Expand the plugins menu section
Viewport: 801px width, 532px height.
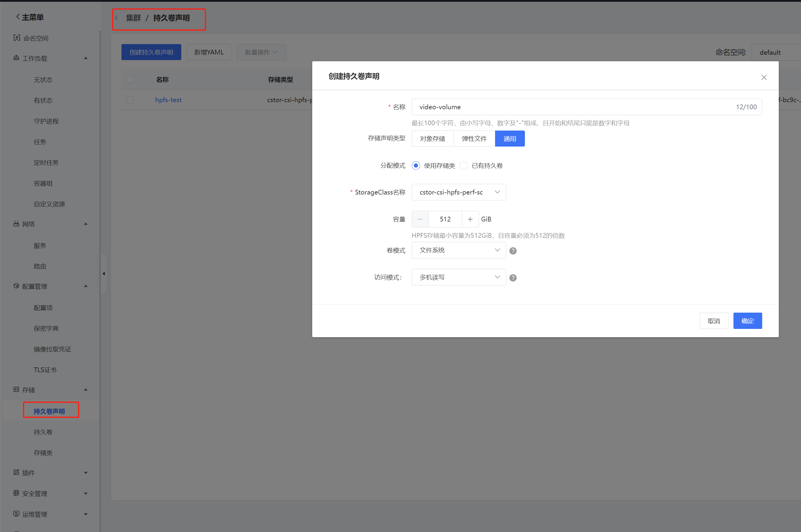[x=86, y=472]
